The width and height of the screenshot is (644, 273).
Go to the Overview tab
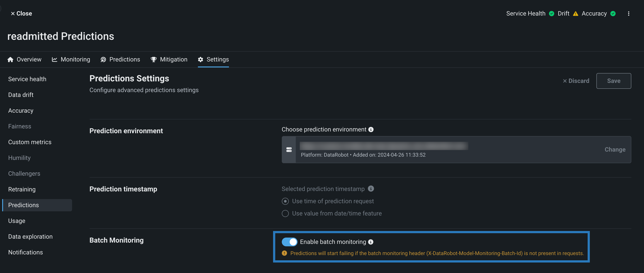(24, 59)
